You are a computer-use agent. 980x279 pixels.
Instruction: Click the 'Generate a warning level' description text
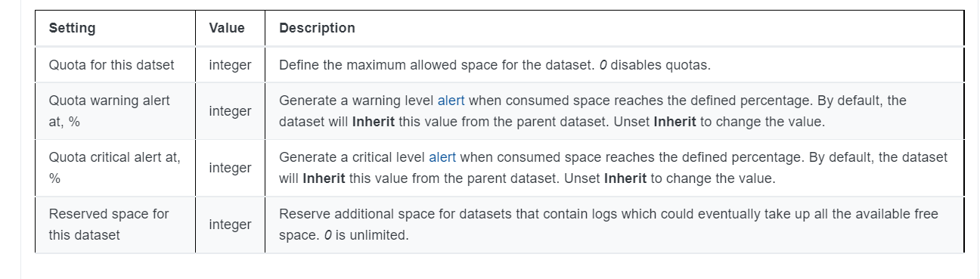click(x=592, y=111)
